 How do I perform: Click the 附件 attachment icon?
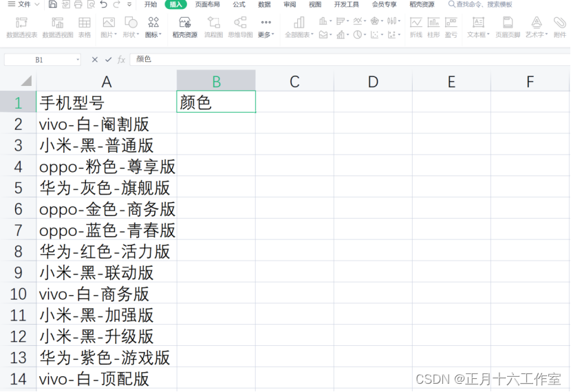point(560,28)
